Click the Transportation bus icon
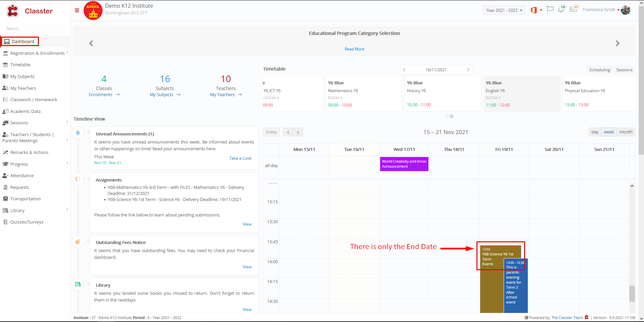This screenshot has height=322, width=644. 5,199
